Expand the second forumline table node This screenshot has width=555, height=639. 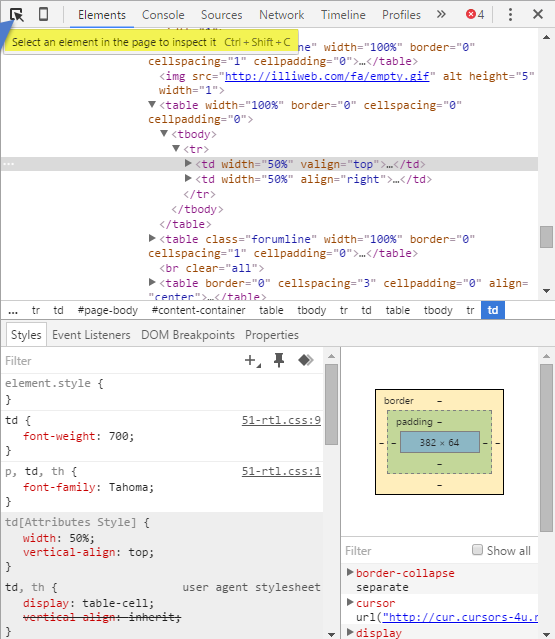point(152,238)
